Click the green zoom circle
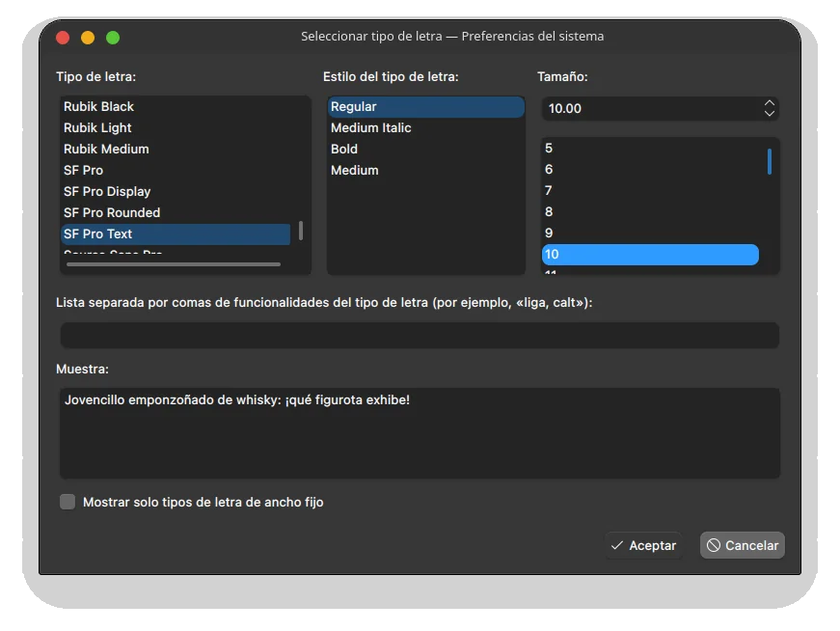This screenshot has width=840, height=631. (113, 36)
